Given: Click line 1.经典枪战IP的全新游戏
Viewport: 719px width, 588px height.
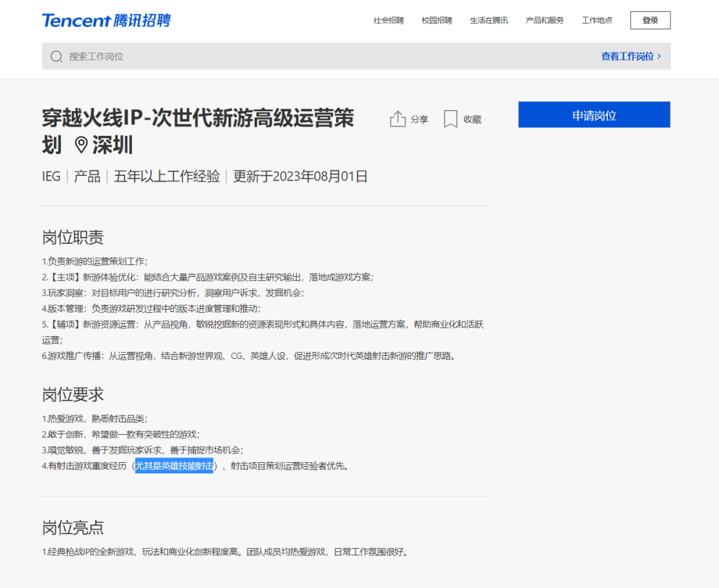Looking at the screenshot, I should pos(226,552).
